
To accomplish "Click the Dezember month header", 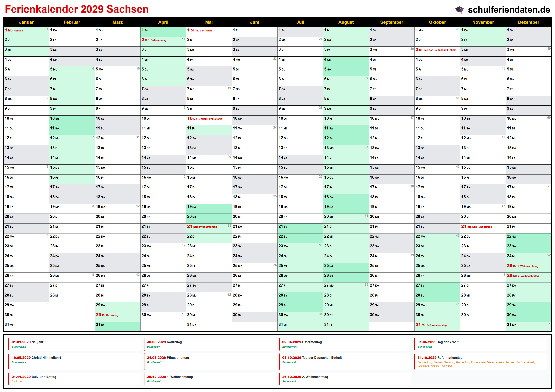I will (528, 22).
